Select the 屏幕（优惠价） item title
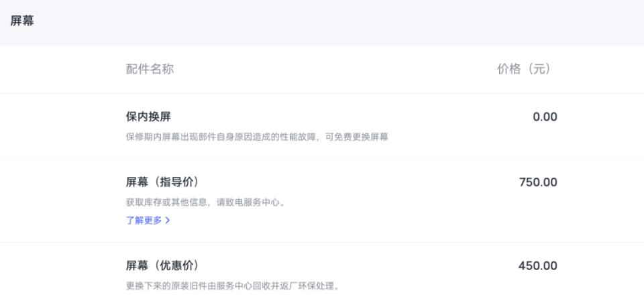 tap(162, 266)
